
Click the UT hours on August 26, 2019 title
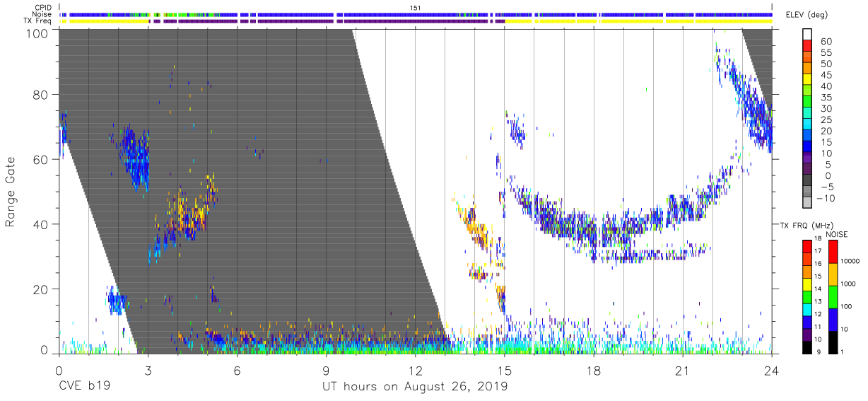click(415, 387)
